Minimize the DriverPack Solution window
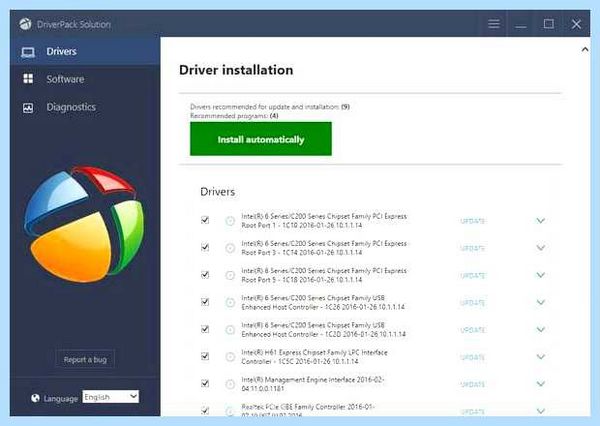This screenshot has height=426, width=600. pos(520,26)
